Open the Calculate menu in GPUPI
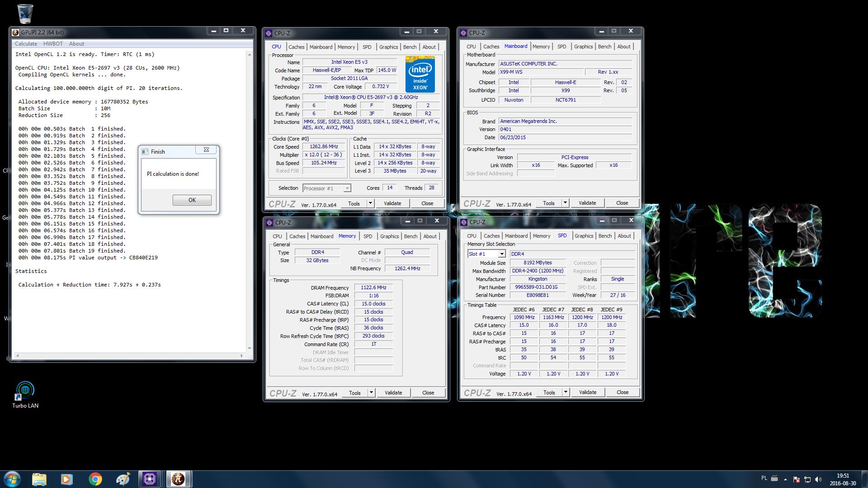 (26, 44)
